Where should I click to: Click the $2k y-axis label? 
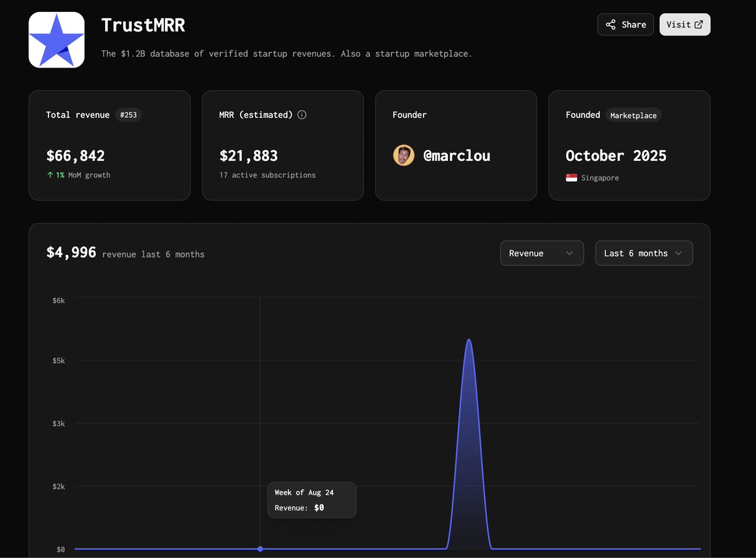(59, 487)
